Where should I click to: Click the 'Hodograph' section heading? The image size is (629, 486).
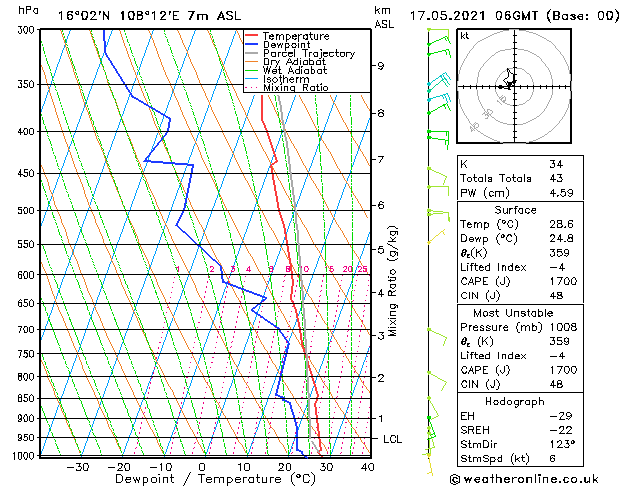(515, 402)
